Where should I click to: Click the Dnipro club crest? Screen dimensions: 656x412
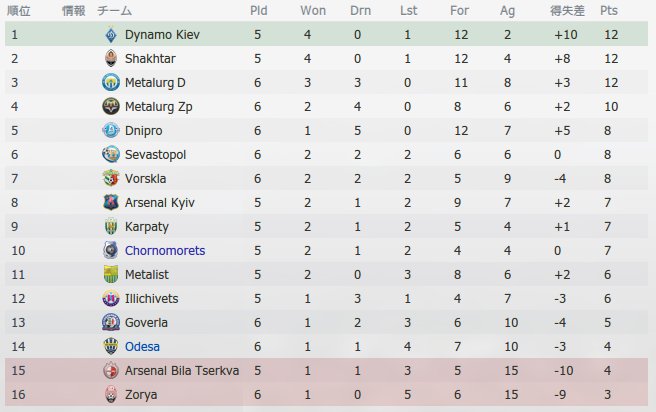point(111,131)
